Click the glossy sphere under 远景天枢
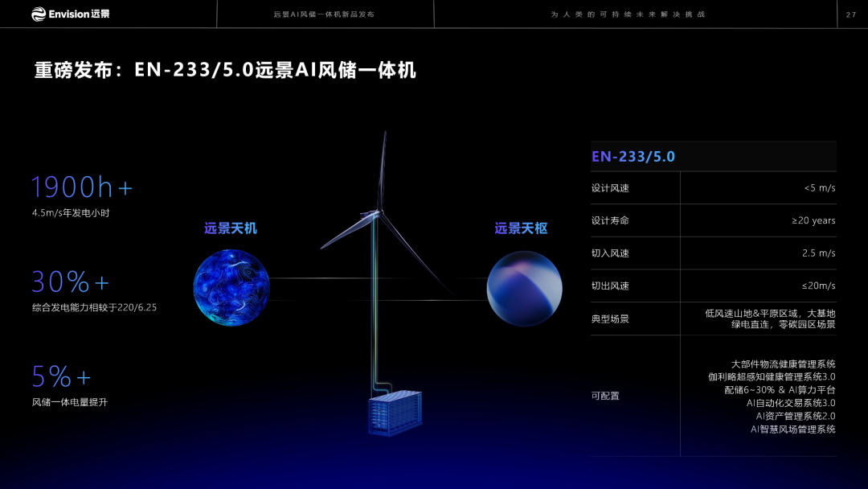868x489 pixels. point(524,289)
